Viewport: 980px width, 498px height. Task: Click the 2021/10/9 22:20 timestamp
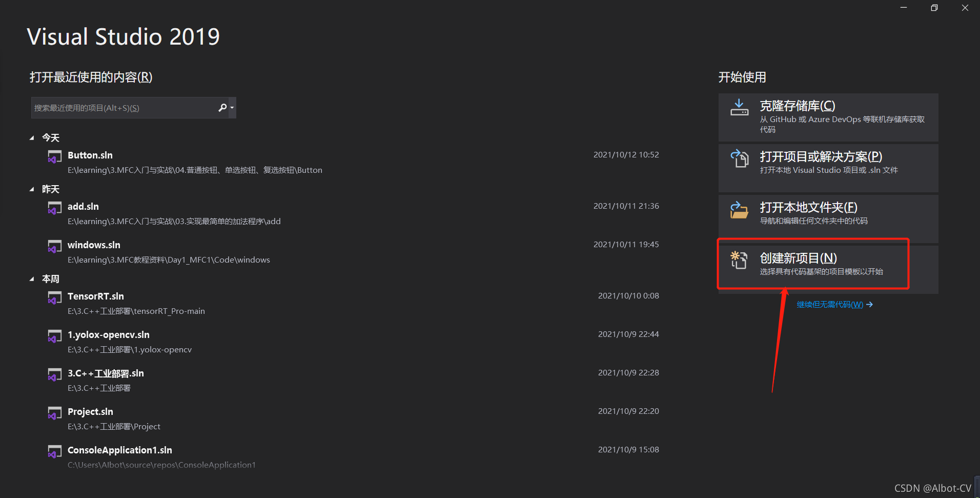point(628,411)
